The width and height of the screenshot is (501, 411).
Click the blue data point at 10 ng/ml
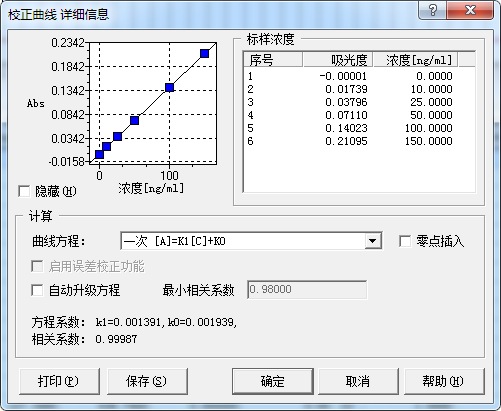(x=107, y=146)
